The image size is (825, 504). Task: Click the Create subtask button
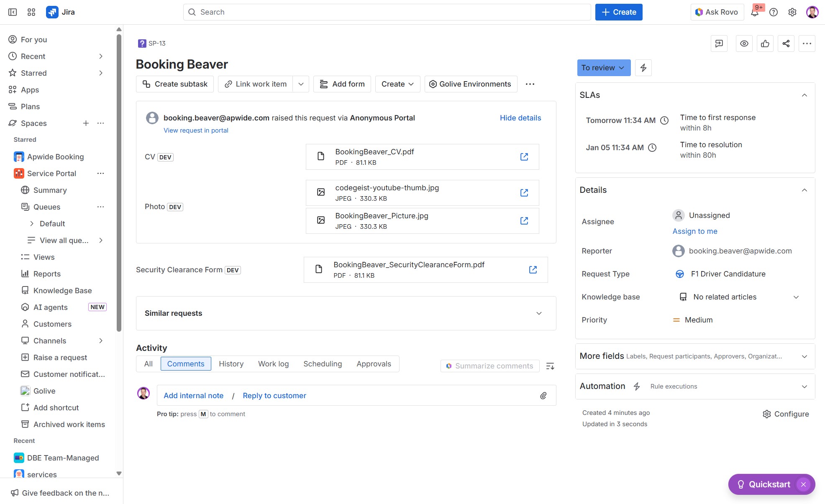point(175,84)
